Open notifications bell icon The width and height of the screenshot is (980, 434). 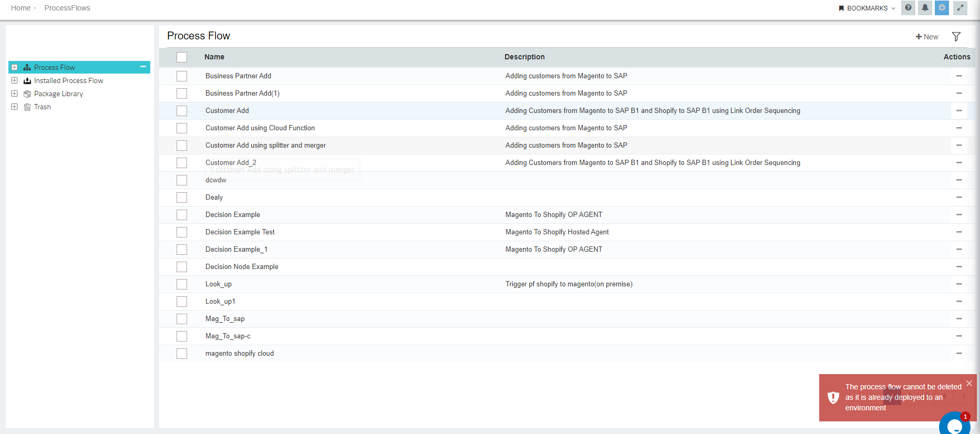pyautogui.click(x=925, y=8)
